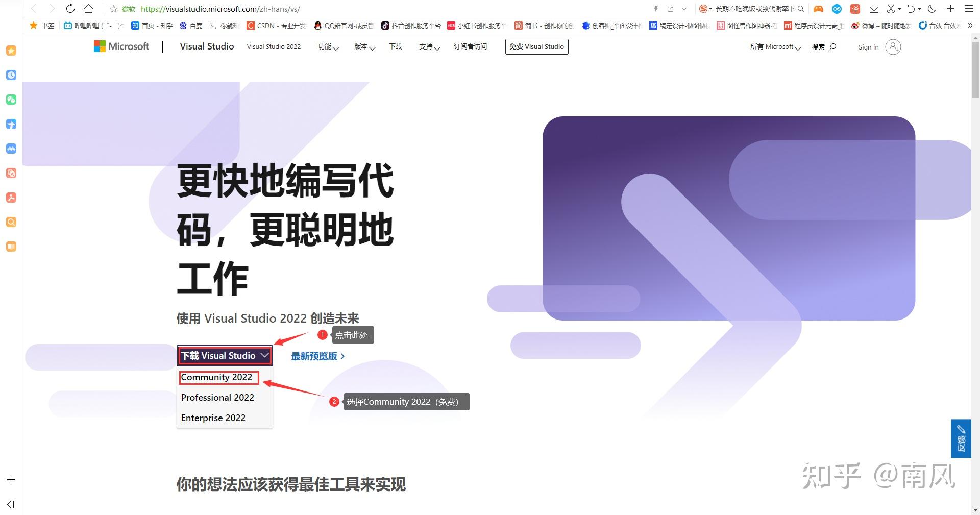Show more bookmarks with the double-chevron

click(x=970, y=26)
